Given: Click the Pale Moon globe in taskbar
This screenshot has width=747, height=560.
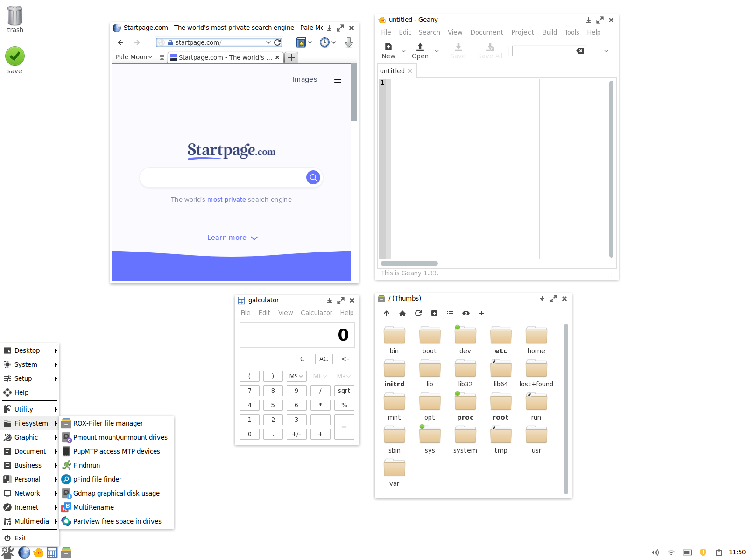Looking at the screenshot, I should click(24, 553).
